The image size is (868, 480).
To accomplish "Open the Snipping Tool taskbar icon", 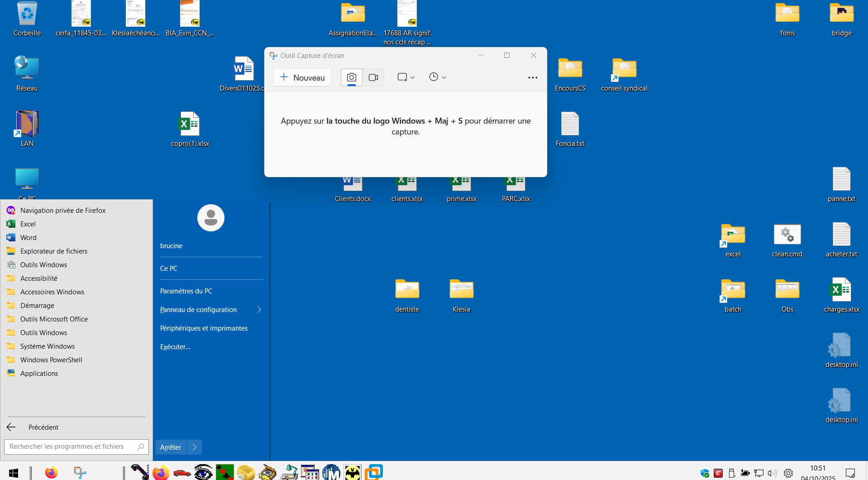I will 80,473.
